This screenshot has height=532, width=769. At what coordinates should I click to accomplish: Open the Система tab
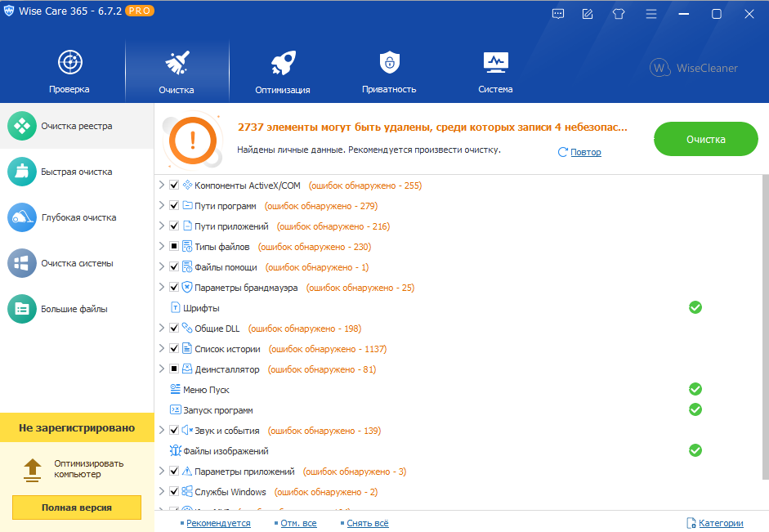(x=495, y=72)
